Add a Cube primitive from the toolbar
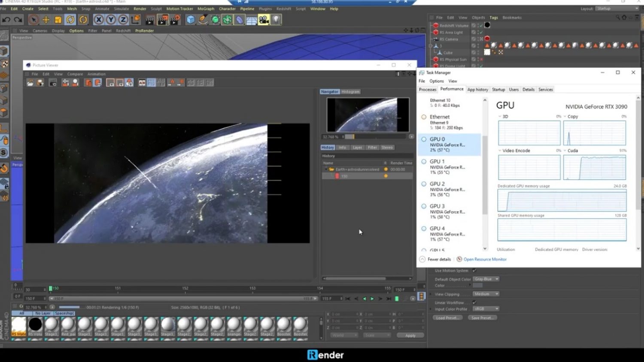The image size is (644, 362). [191, 20]
